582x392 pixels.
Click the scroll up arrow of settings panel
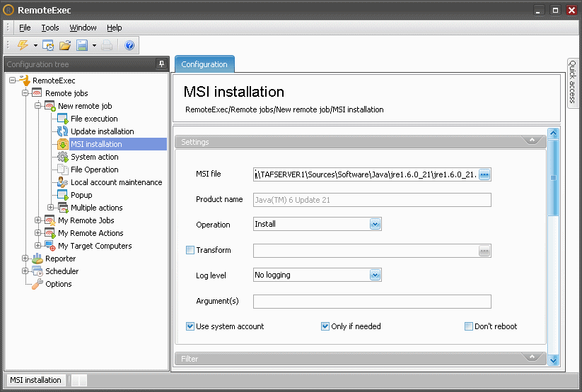coord(554,133)
